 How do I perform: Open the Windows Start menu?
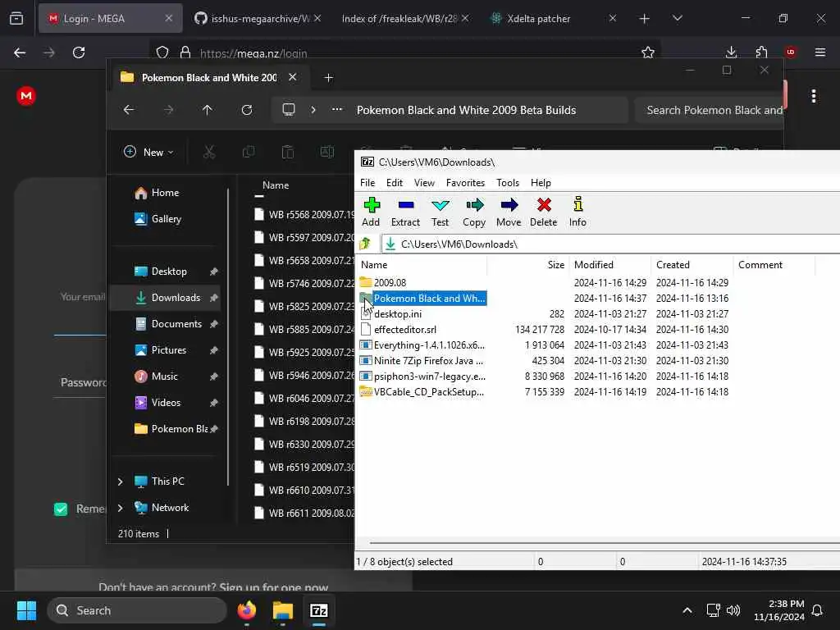(x=26, y=610)
